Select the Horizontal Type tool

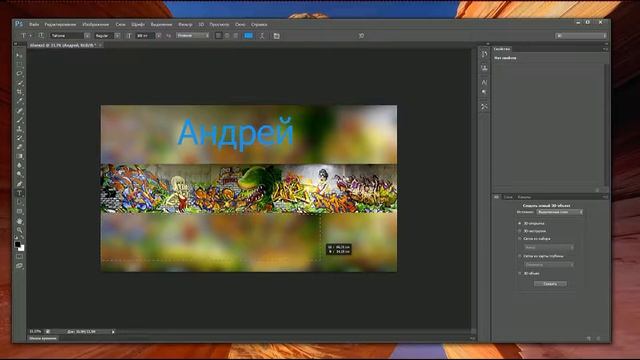[x=19, y=193]
